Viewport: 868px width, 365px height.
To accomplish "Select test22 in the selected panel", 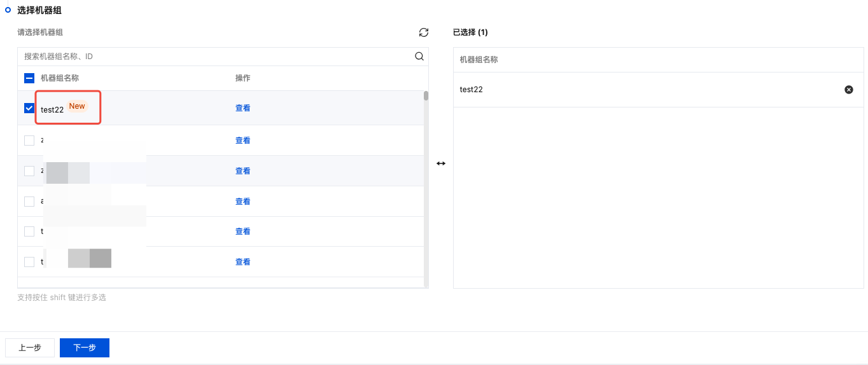I will (x=472, y=90).
